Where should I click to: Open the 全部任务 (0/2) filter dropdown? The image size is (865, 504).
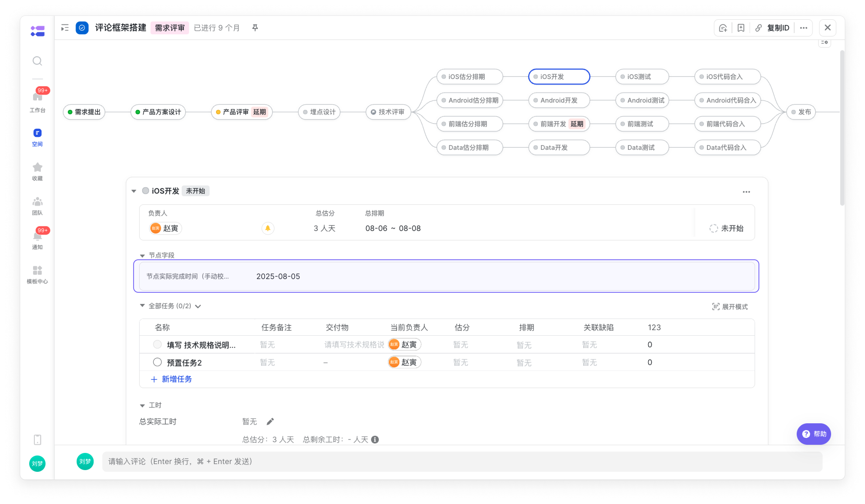click(198, 306)
